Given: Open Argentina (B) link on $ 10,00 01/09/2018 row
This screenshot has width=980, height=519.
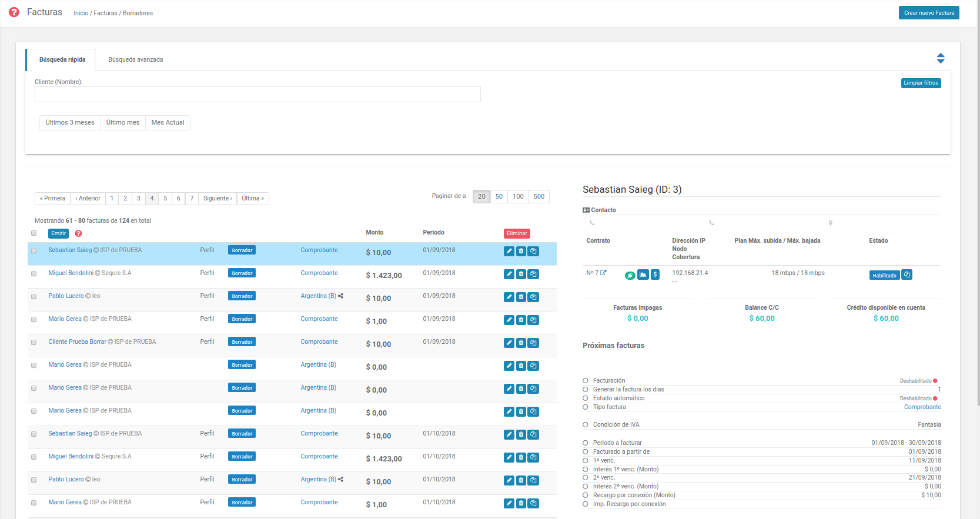Looking at the screenshot, I should (x=318, y=296).
